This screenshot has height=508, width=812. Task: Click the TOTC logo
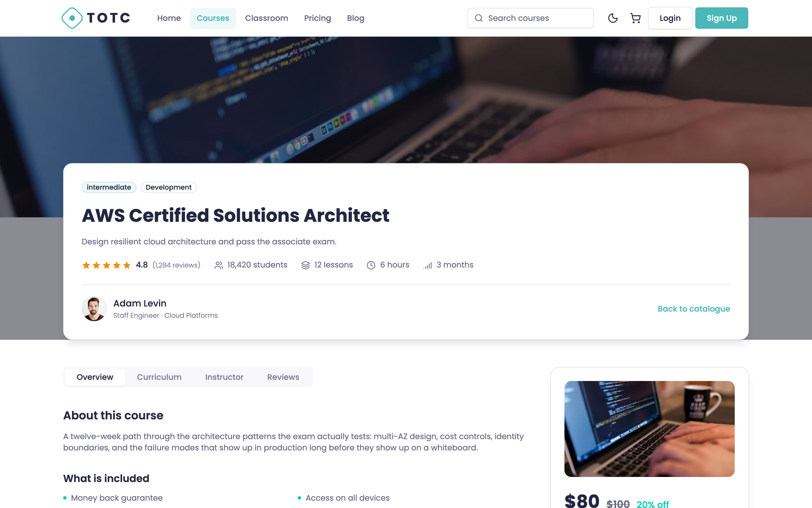[96, 18]
